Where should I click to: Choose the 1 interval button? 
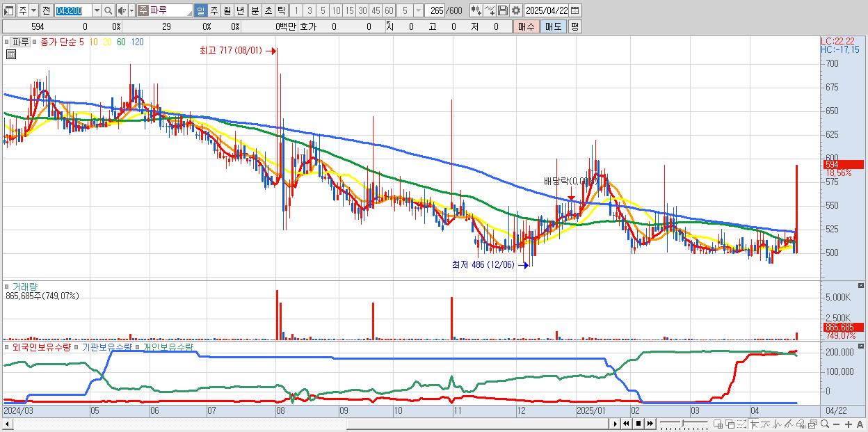tap(296, 10)
